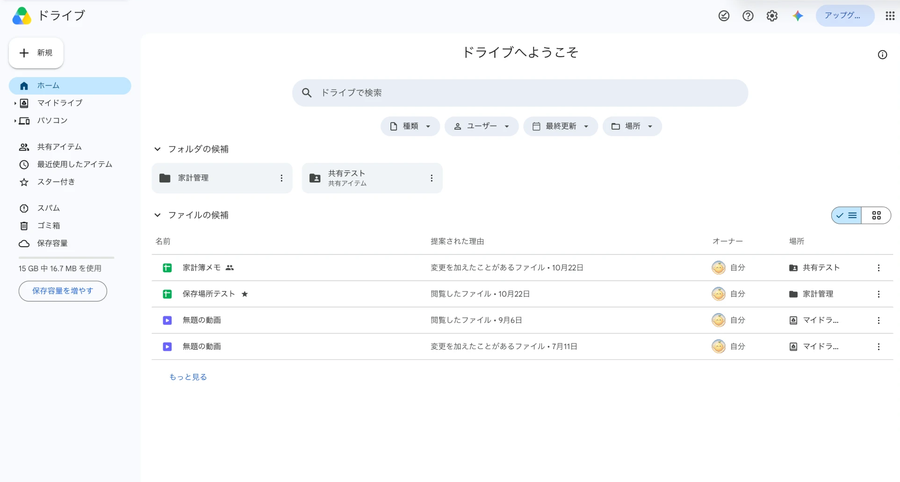The width and height of the screenshot is (900, 482).
Task: Expand the パソコン tree arrow
Action: pyautogui.click(x=15, y=121)
